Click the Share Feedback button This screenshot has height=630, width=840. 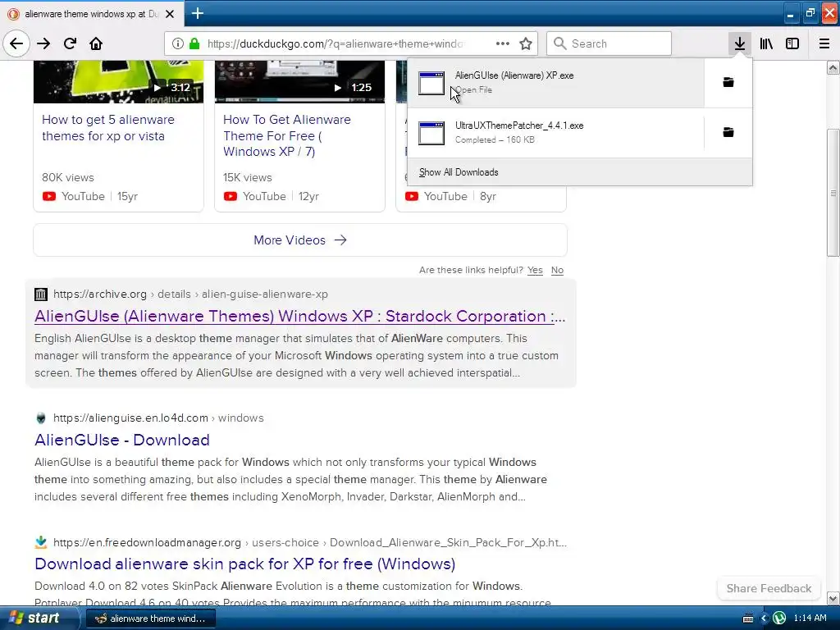tap(769, 588)
